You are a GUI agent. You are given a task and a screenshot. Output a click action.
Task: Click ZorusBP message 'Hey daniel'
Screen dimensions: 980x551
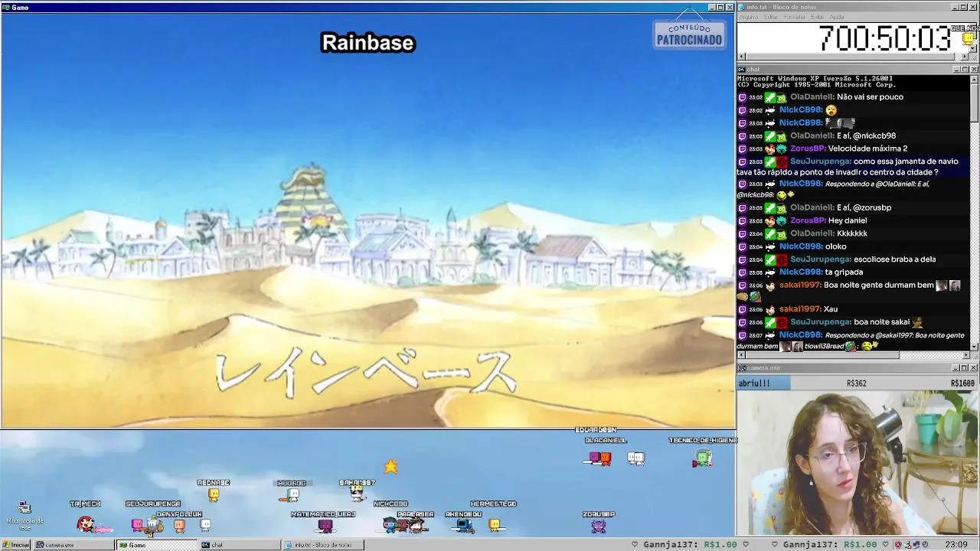point(848,220)
